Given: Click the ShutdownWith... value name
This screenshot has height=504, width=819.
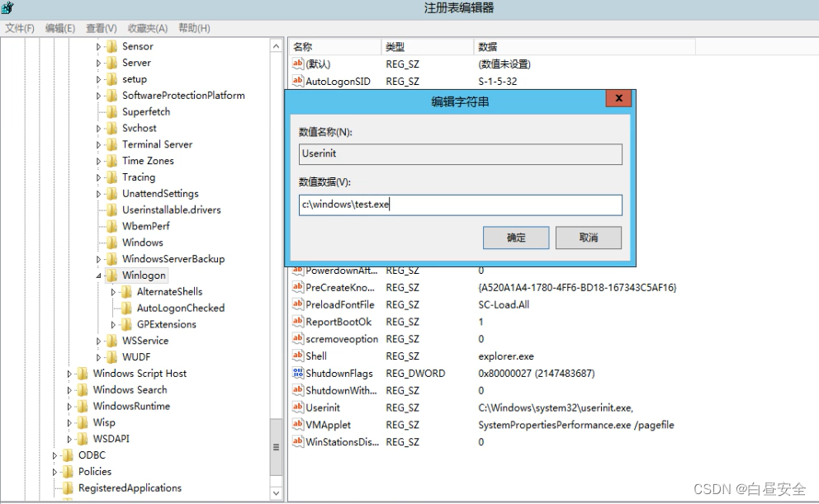Looking at the screenshot, I should pyautogui.click(x=341, y=391).
